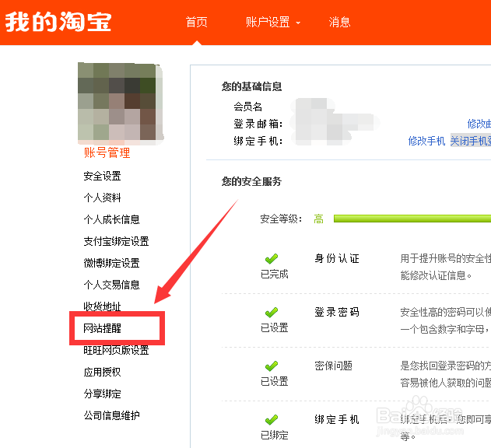
Task: Click green checkmark beside 身份认证
Action: [272, 258]
